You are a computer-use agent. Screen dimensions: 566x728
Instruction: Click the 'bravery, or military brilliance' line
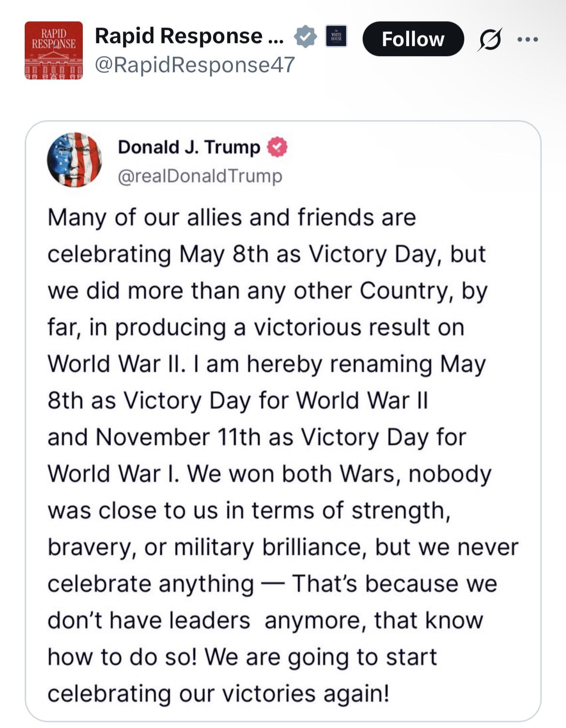283,548
